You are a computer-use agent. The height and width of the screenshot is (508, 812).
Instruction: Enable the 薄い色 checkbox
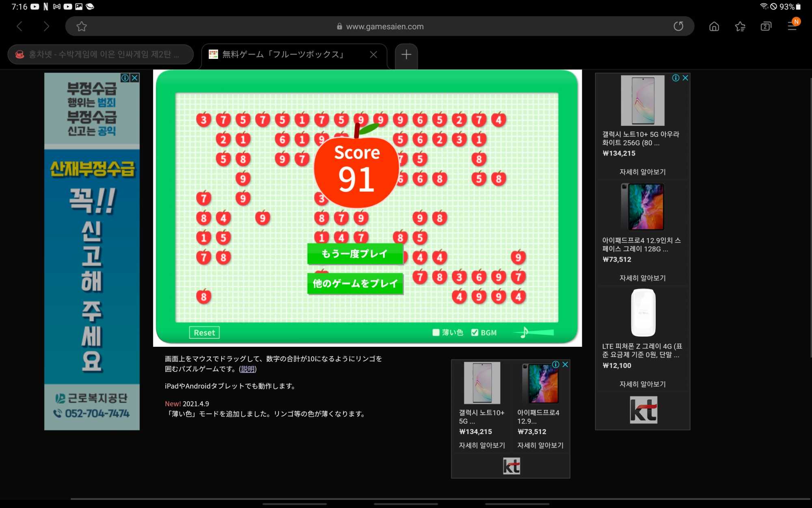pyautogui.click(x=436, y=333)
